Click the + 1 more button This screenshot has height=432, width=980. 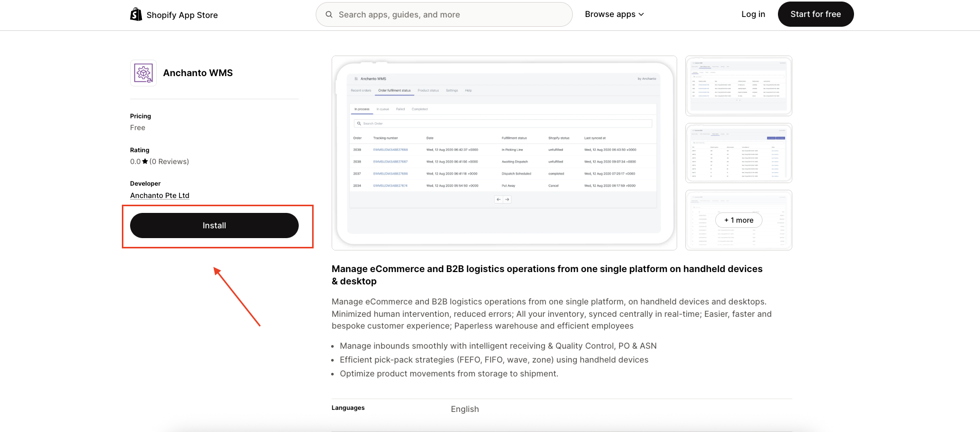point(739,220)
